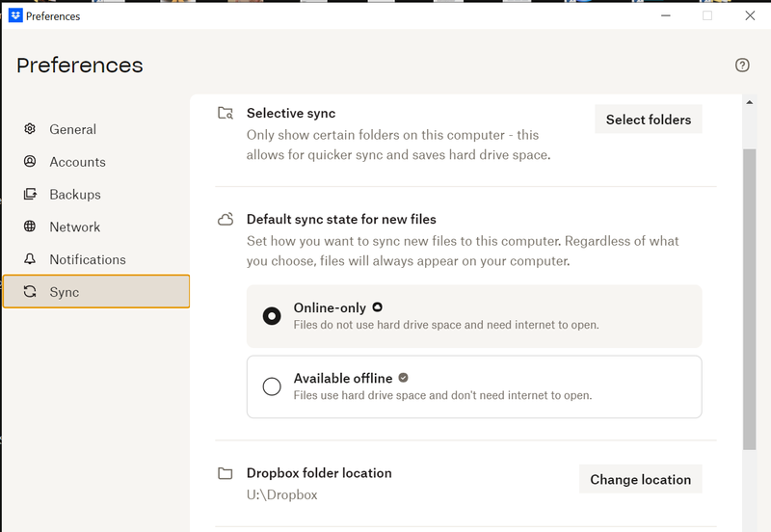
Task: Switch to the Notifications tab
Action: pyautogui.click(x=88, y=259)
